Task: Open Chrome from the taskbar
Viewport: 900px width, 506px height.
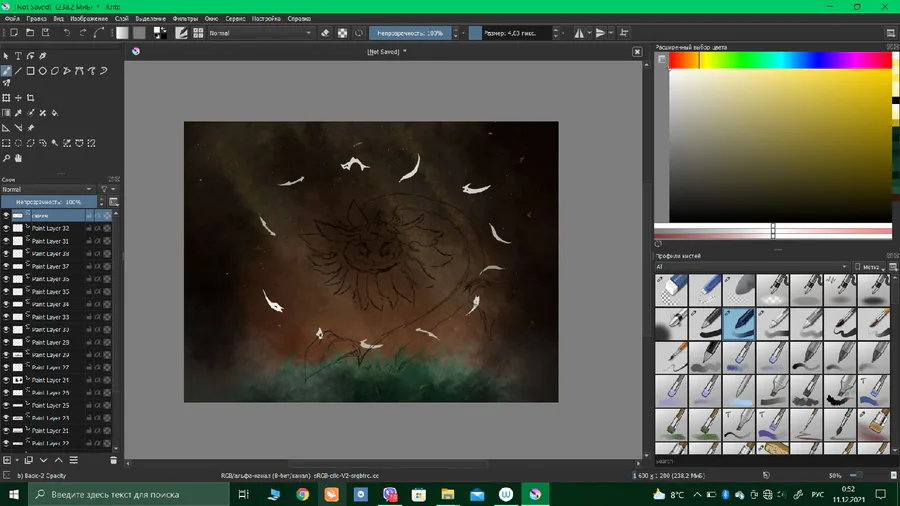Action: [x=302, y=495]
